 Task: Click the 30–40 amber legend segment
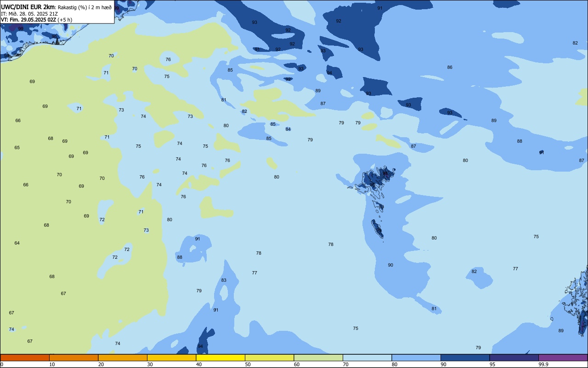tap(171, 357)
